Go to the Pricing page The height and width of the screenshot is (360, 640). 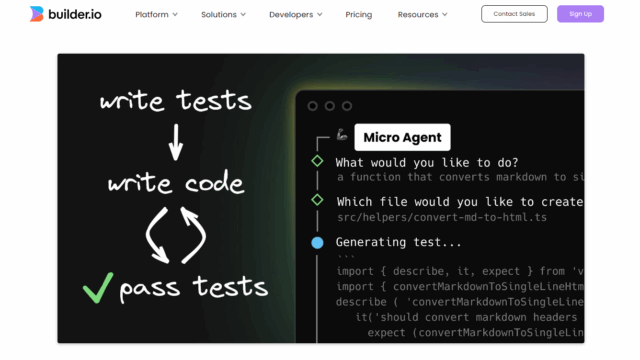pos(359,15)
